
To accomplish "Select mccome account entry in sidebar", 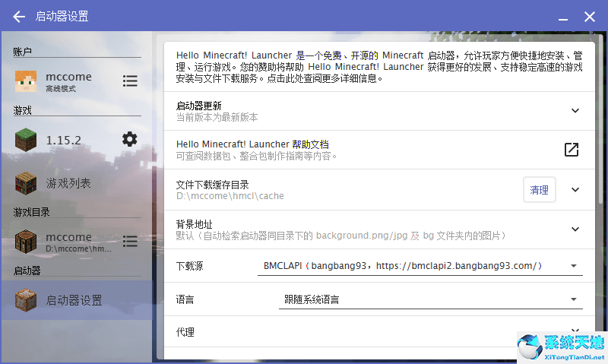I will coord(77,81).
